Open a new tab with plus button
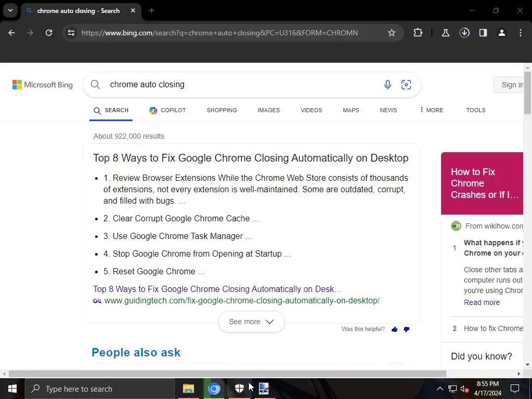 [152, 10]
